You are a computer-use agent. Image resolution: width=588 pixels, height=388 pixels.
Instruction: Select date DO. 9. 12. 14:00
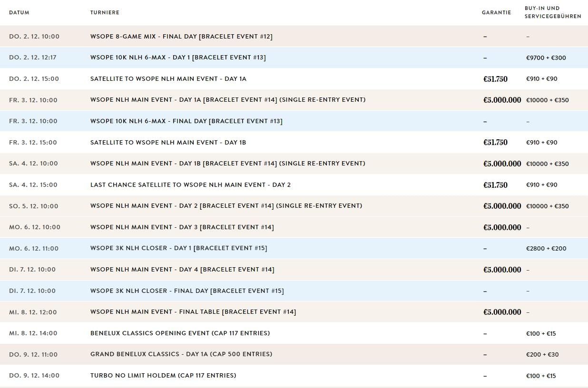click(x=34, y=376)
